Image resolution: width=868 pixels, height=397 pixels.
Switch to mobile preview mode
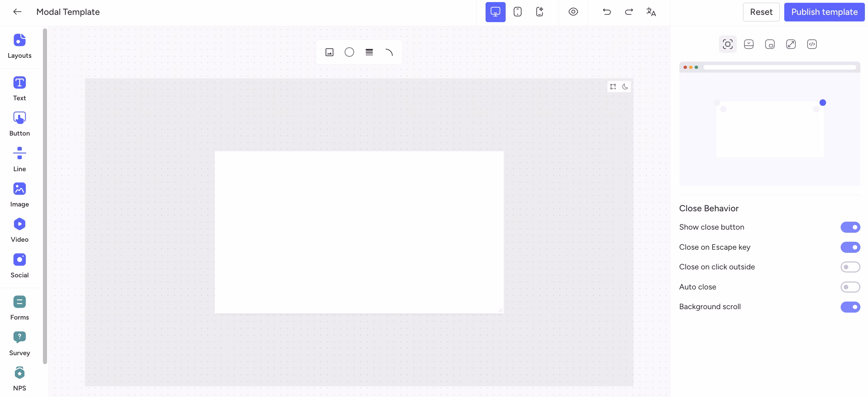pyautogui.click(x=517, y=12)
